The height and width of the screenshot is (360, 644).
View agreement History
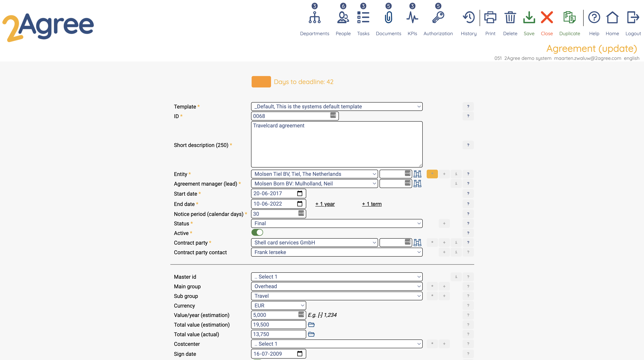point(469,17)
